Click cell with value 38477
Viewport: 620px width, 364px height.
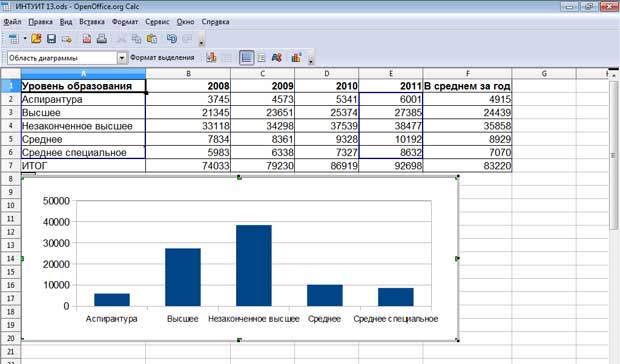click(391, 126)
